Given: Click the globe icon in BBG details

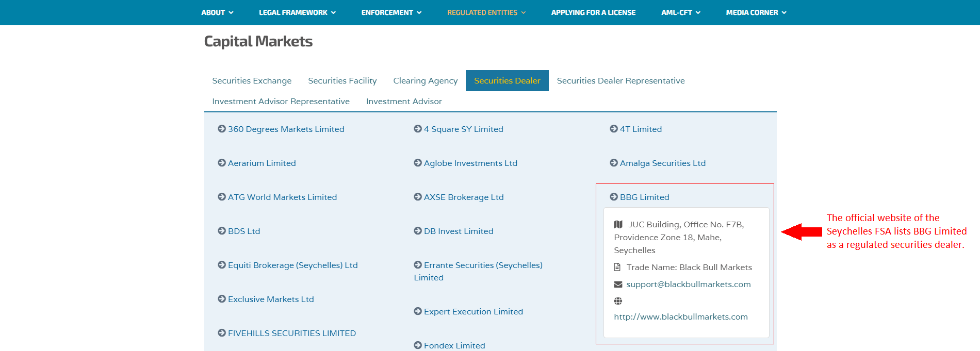Looking at the screenshot, I should [618, 301].
